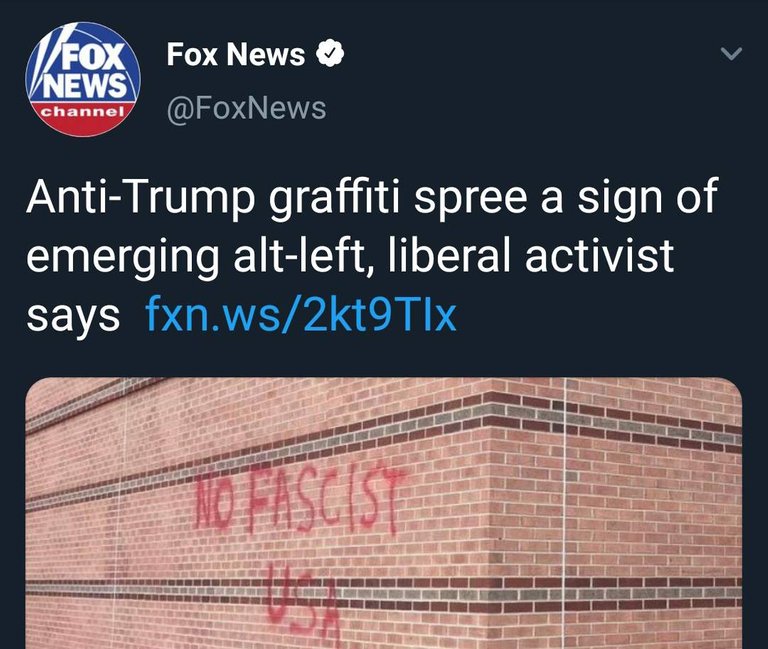Visit the @FoxNews handle link
Image resolution: width=768 pixels, height=649 pixels.
(246, 108)
